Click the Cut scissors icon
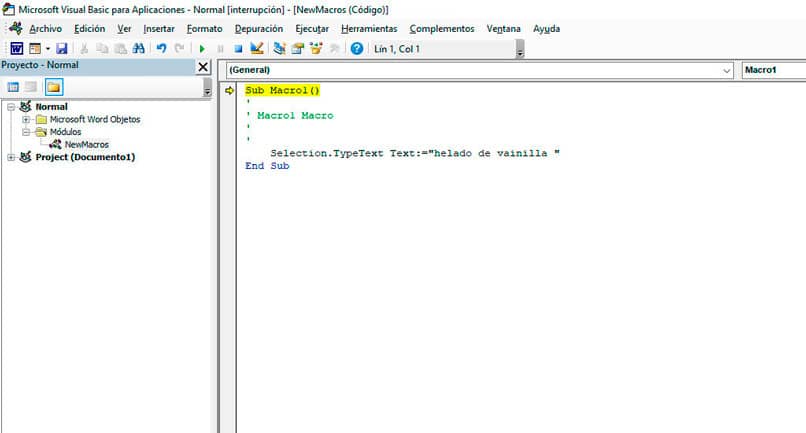 (84, 48)
